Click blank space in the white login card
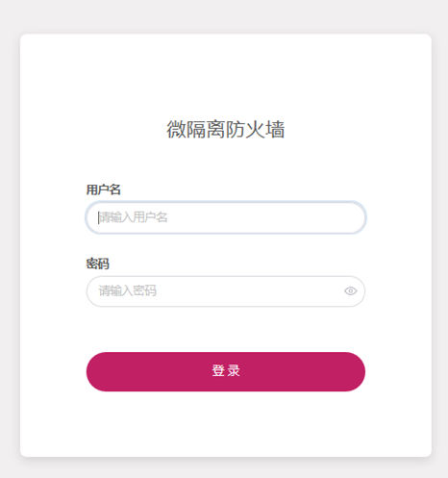The width and height of the screenshot is (448, 478). click(226, 77)
